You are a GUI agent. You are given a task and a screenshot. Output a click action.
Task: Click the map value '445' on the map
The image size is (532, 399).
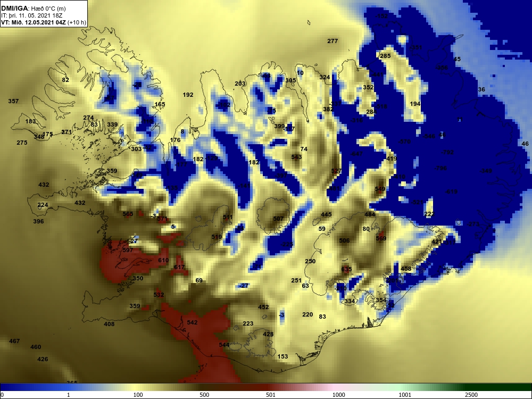327,214
